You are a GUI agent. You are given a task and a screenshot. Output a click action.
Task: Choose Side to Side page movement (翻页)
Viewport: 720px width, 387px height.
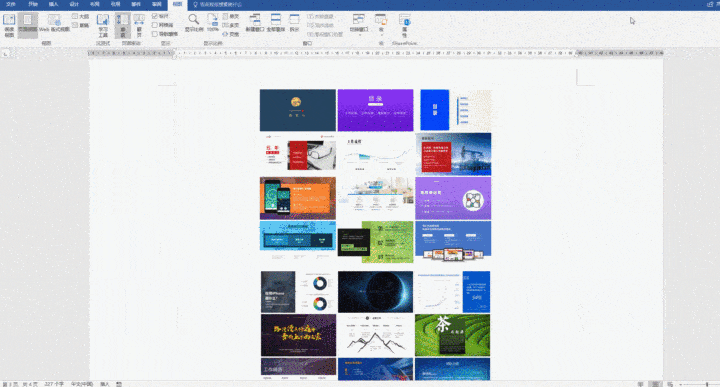tap(139, 26)
